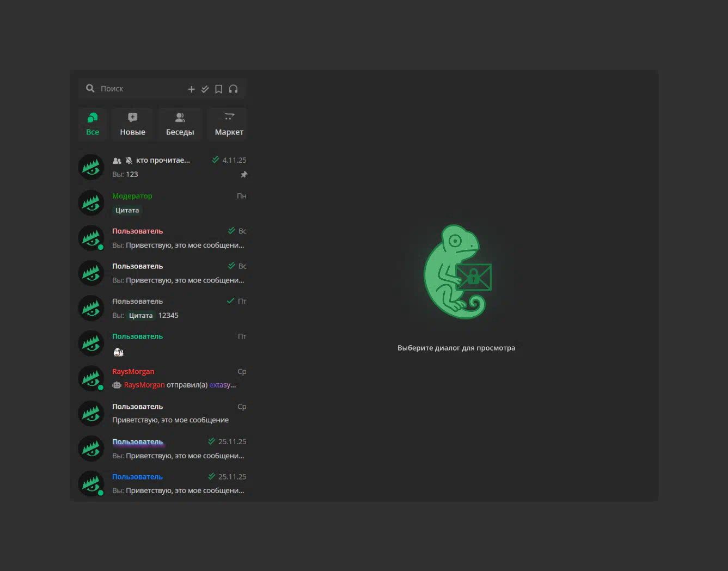Click the magnifier search icon

(x=90, y=88)
